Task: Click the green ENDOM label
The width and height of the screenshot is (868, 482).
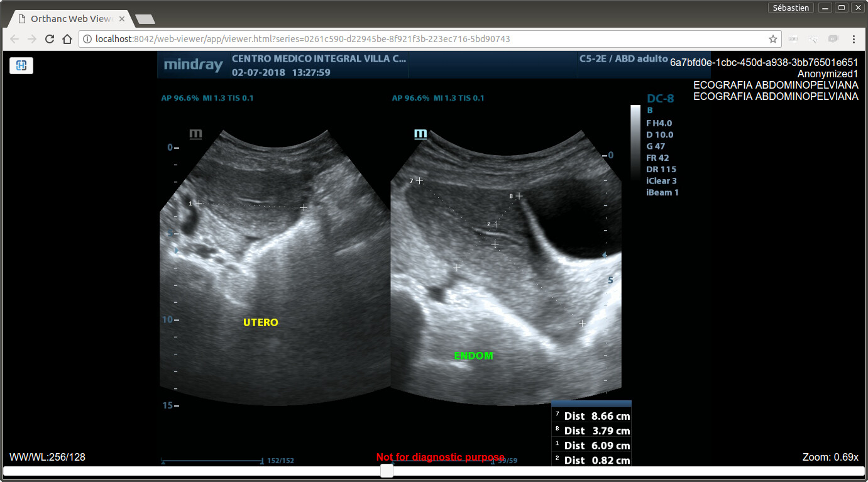Action: tap(473, 356)
